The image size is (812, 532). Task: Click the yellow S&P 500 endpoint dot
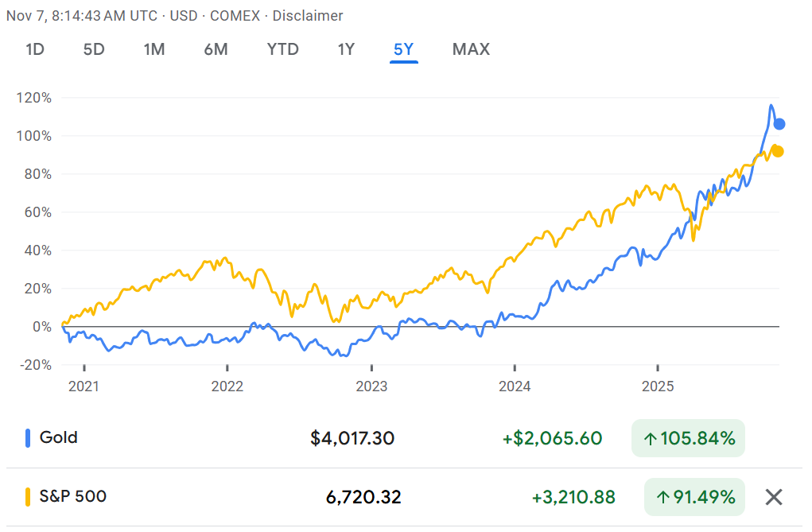[x=778, y=151]
